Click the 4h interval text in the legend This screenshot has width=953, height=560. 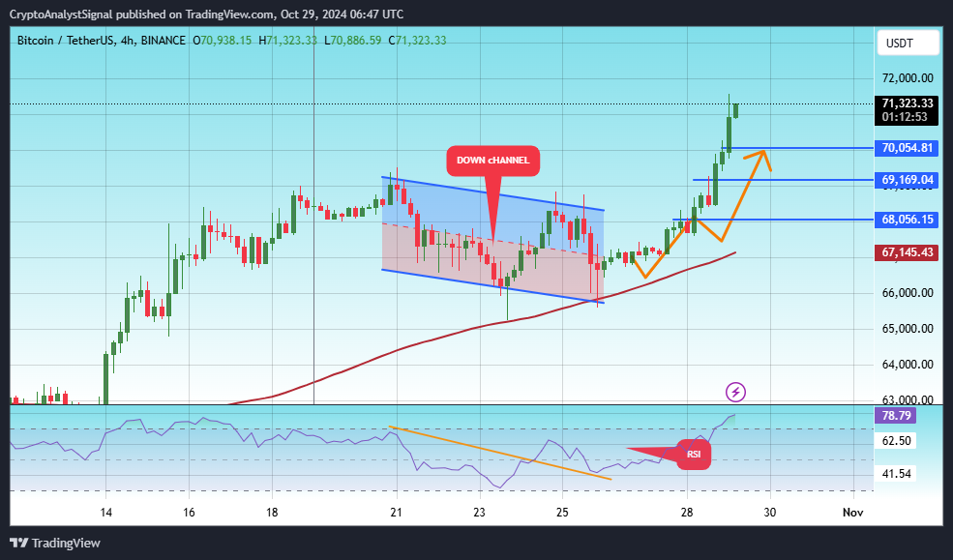[127, 41]
